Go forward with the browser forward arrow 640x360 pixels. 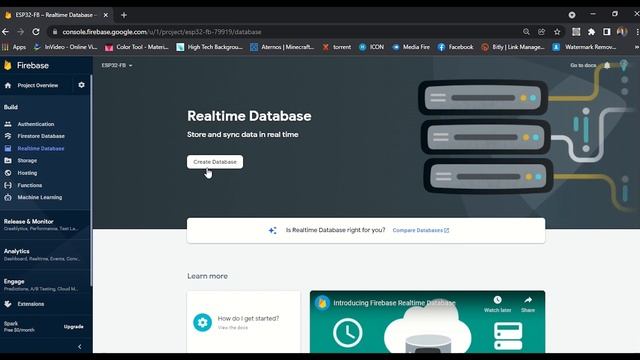(x=20, y=32)
